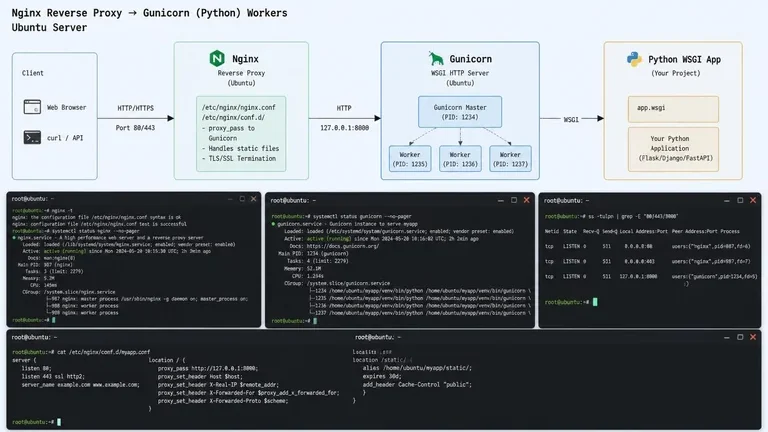The image size is (768, 432).
Task: Click the 'Nginx Reverse Proxy → Gunicorn' title
Action: (x=149, y=13)
